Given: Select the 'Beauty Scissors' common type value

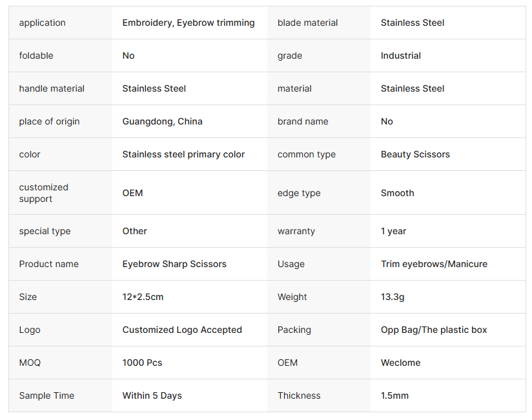Looking at the screenshot, I should (x=415, y=154).
